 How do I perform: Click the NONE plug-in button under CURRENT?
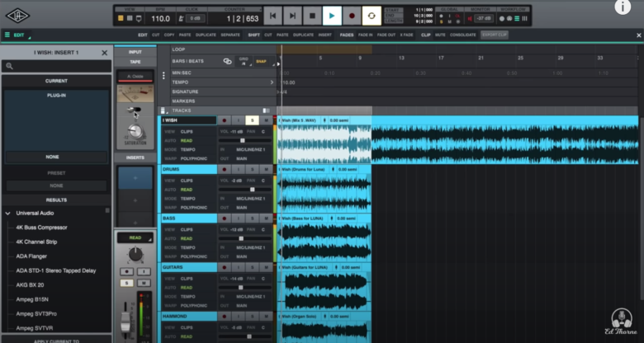(x=56, y=157)
